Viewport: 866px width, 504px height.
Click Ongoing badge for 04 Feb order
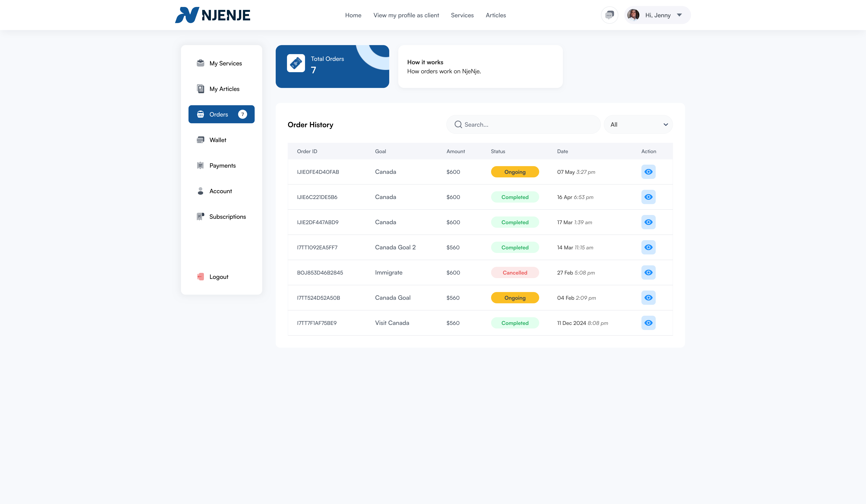tap(515, 298)
